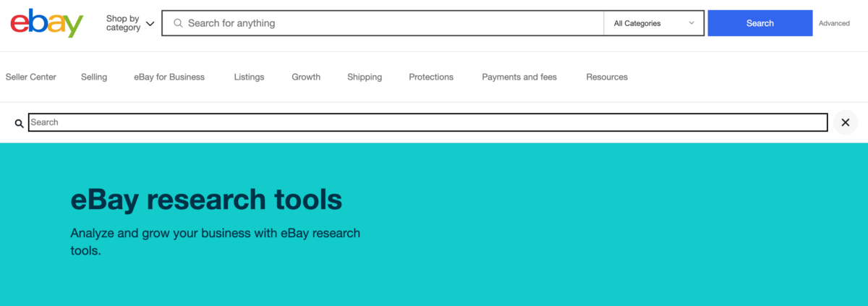Expand the Shop by category chevron

150,23
